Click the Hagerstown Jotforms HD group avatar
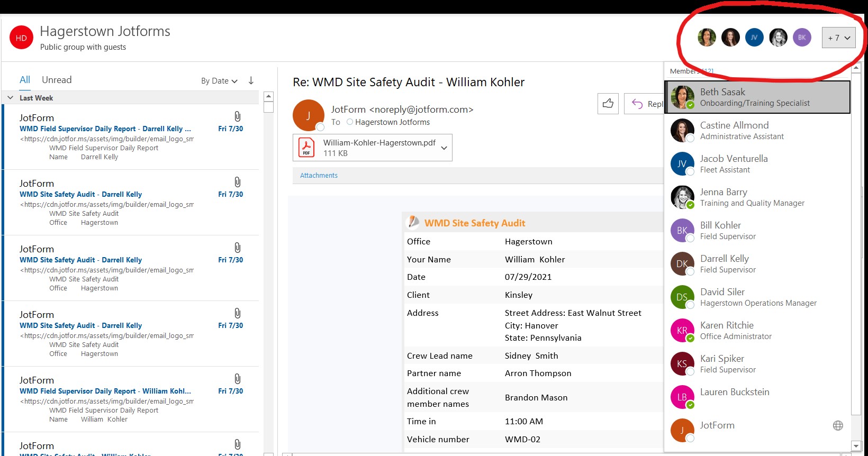The width and height of the screenshot is (868, 456). click(x=22, y=38)
